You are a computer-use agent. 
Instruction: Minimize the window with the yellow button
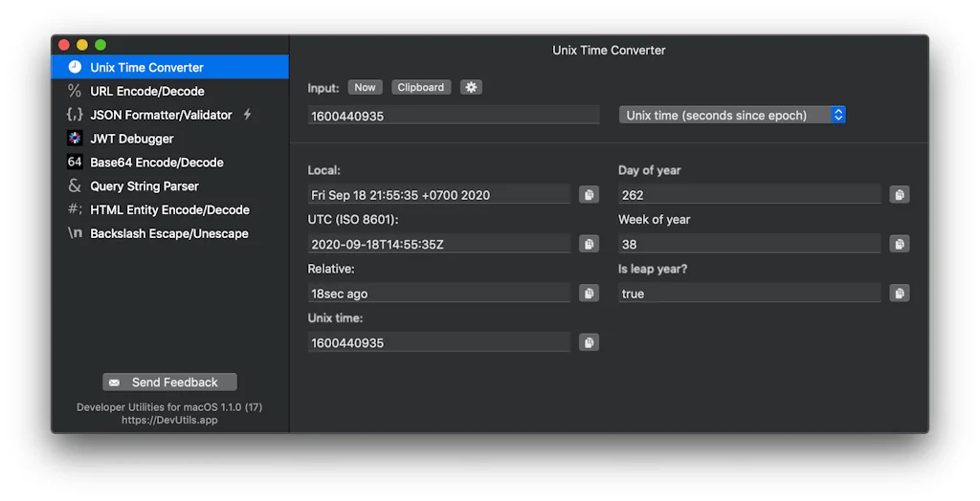82,44
